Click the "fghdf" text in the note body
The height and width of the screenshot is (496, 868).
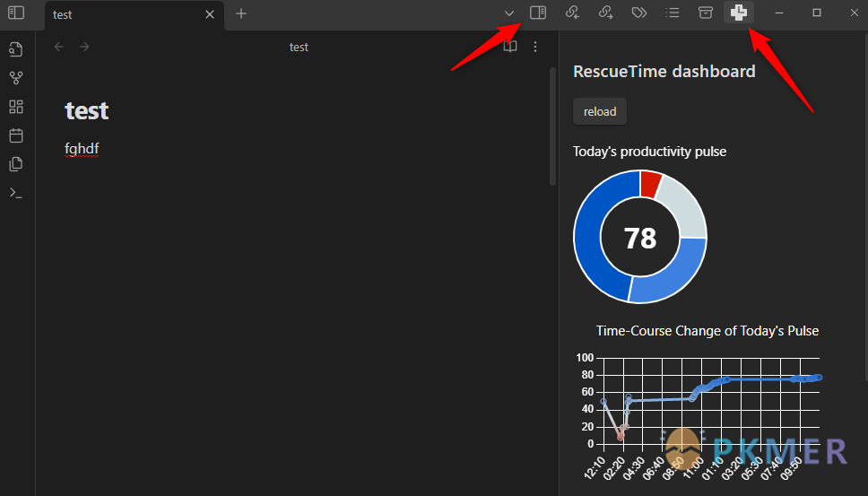82,148
